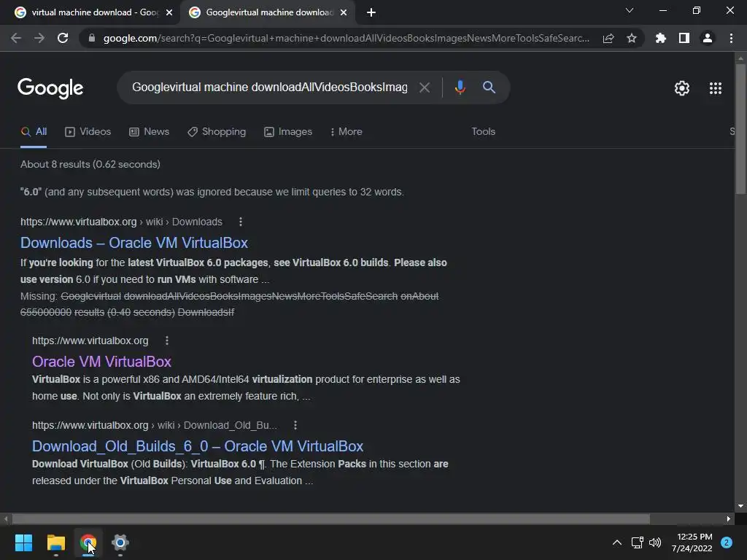Open Chrome's three-dot menu
Viewport: 747px width, 560px height.
(x=731, y=38)
